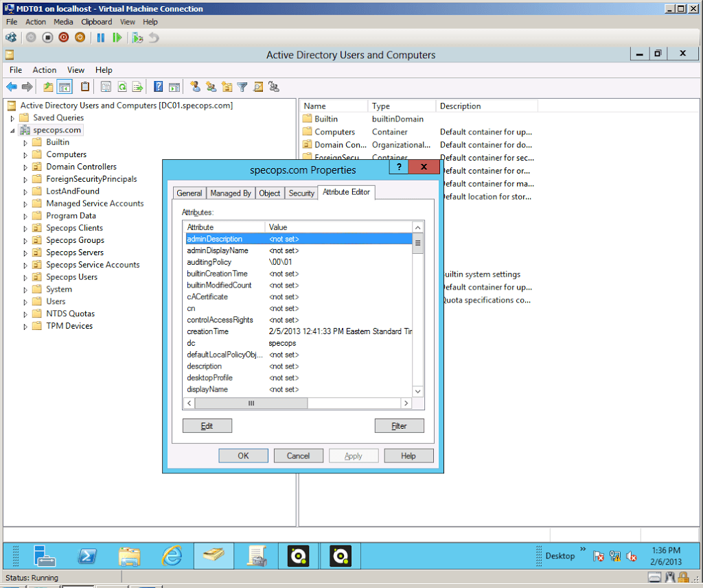
Task: Click the Description column header
Action: pyautogui.click(x=487, y=106)
